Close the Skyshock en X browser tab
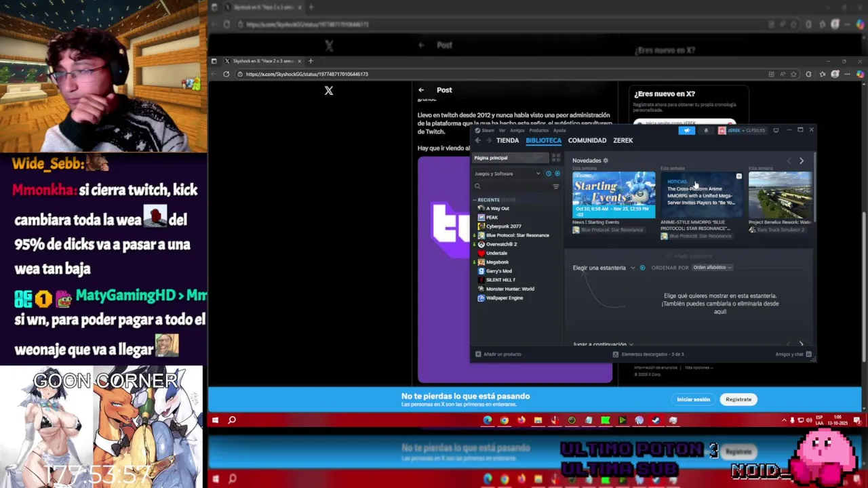The width and height of the screenshot is (868, 488). click(299, 61)
